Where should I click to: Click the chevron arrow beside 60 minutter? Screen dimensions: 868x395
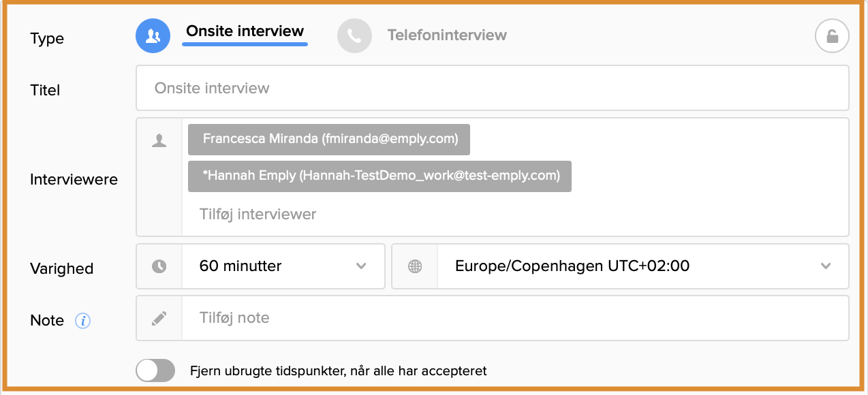[x=361, y=266]
